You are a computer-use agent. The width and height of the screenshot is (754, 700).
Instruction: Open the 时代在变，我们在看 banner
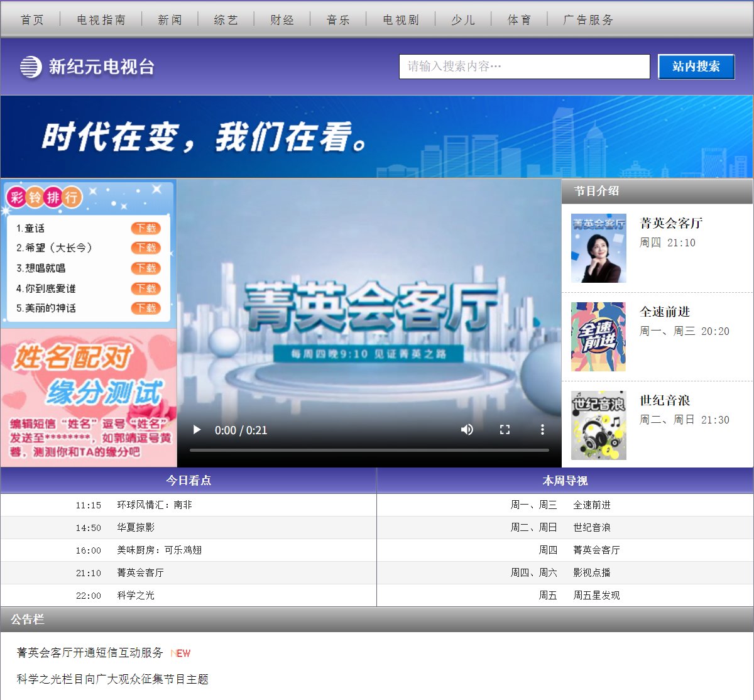point(376,136)
